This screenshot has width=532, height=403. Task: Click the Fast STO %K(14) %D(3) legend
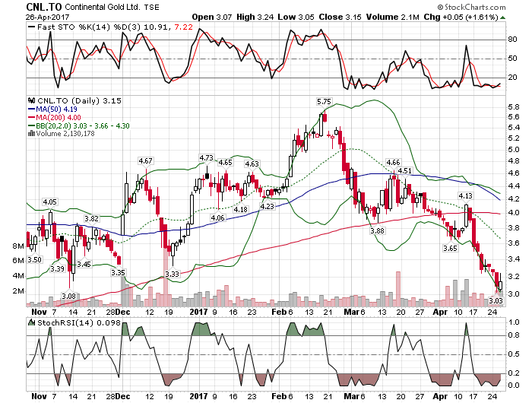click(98, 27)
